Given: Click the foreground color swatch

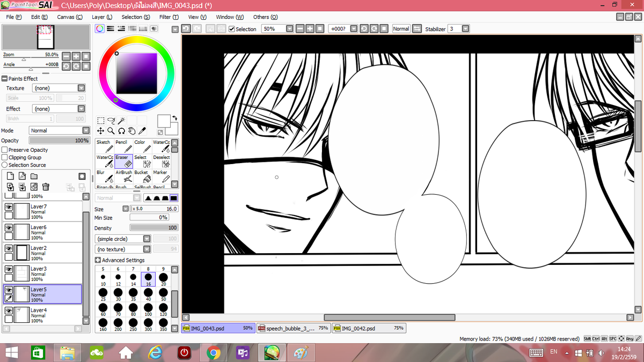Looking at the screenshot, I should pos(163,121).
